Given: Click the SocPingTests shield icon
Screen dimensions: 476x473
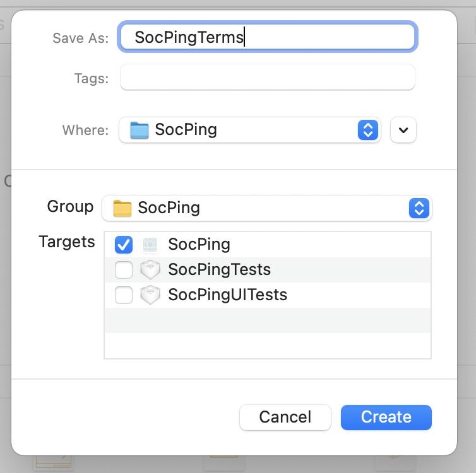Looking at the screenshot, I should pos(150,270).
